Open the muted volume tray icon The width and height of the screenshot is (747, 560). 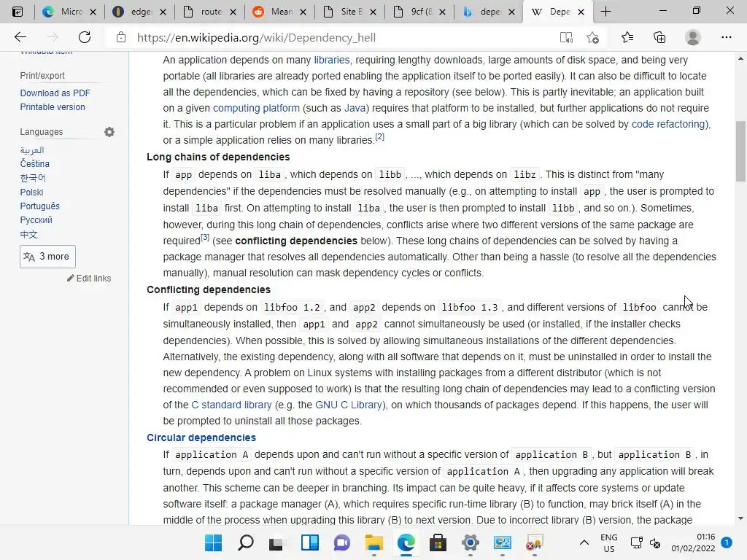click(655, 542)
